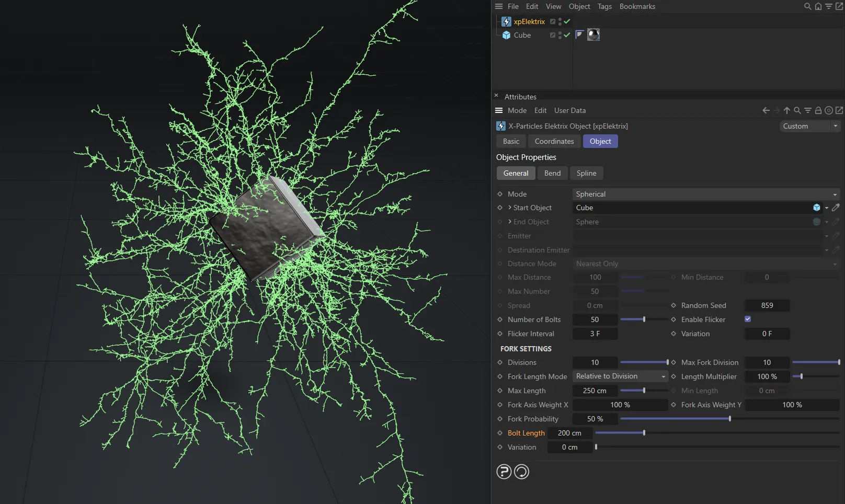Click the Cube material tag sphere
This screenshot has width=845, height=504.
click(593, 35)
